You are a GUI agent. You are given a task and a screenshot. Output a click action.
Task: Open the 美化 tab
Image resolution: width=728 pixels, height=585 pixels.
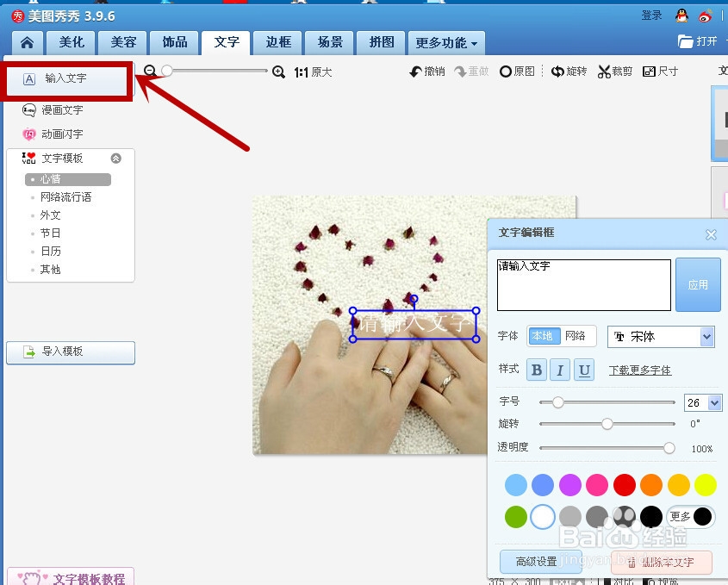pyautogui.click(x=72, y=43)
